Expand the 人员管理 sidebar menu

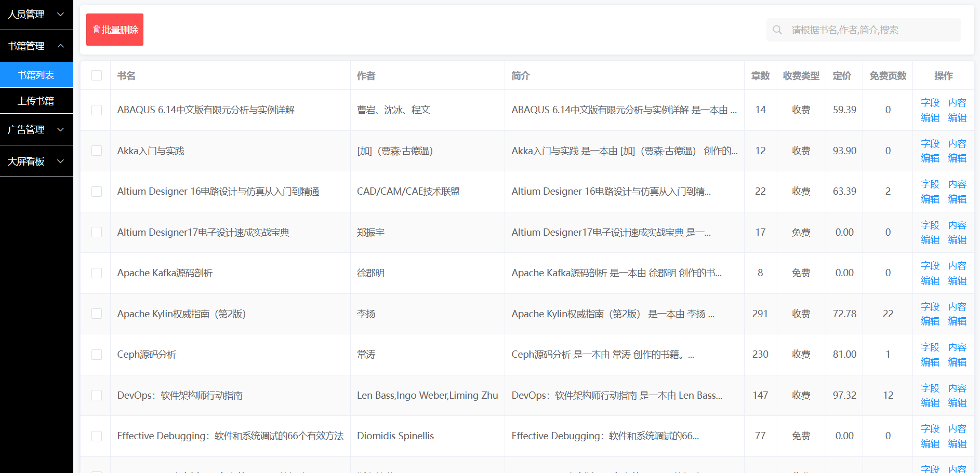point(36,15)
